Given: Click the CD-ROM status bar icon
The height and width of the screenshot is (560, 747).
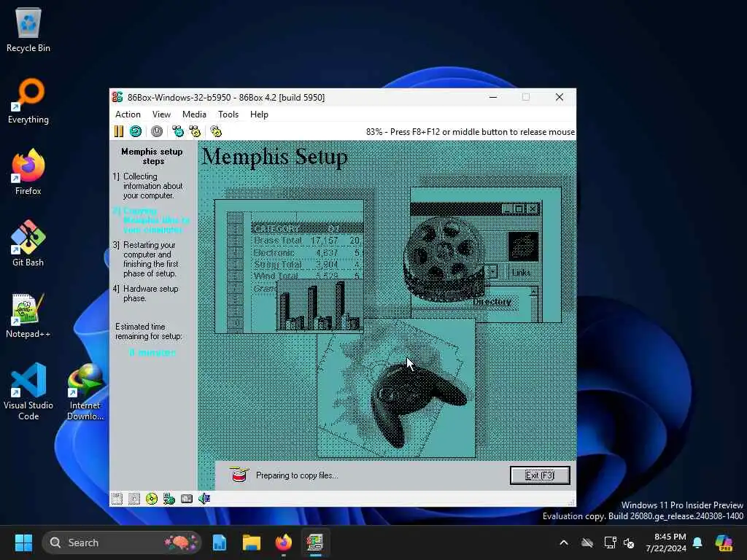Looking at the screenshot, I should pyautogui.click(x=152, y=499).
